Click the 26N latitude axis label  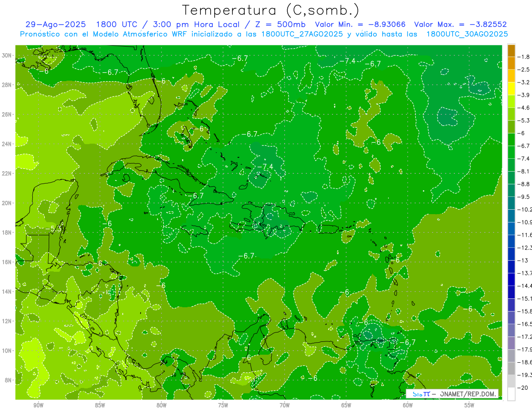(8, 114)
